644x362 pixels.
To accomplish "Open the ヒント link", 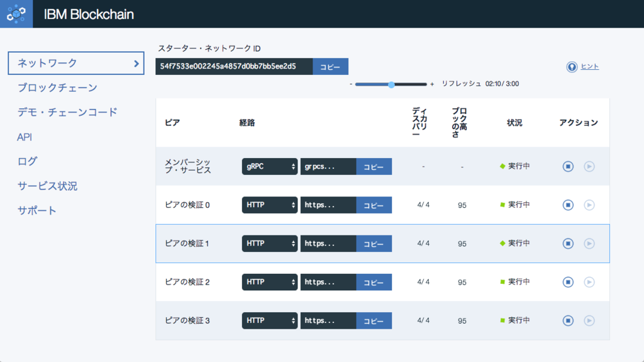I will pos(589,67).
